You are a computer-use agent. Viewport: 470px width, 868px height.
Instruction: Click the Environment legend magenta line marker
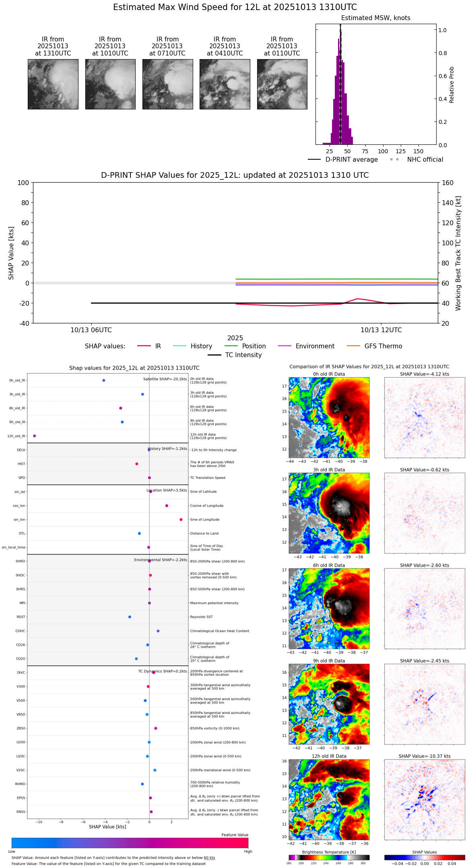tap(284, 346)
